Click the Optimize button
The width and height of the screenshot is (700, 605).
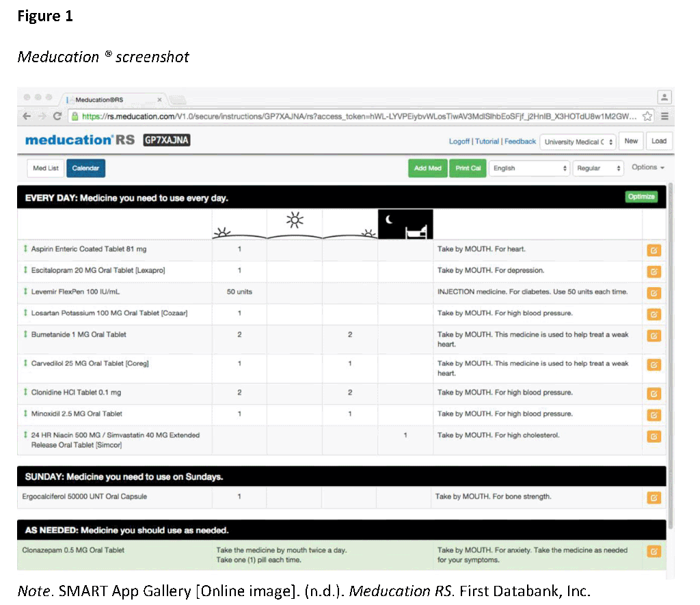(x=641, y=197)
